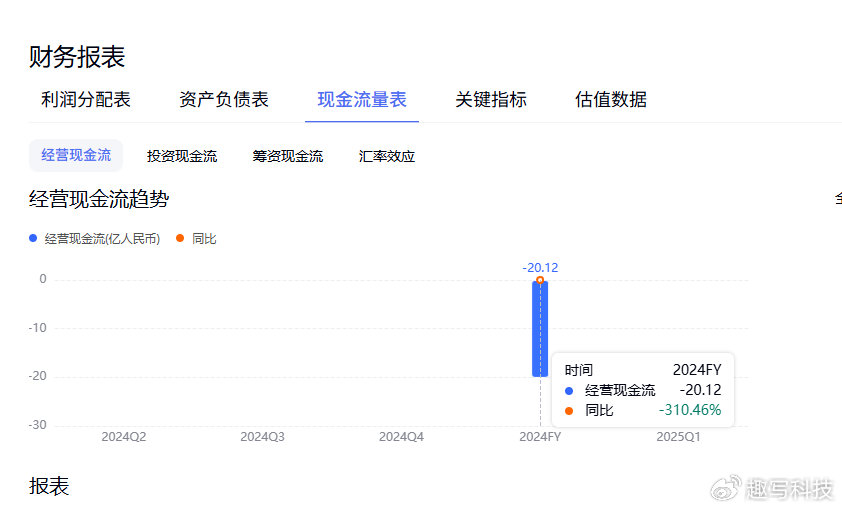The width and height of the screenshot is (842, 509).
Task: Click the orange 同比 data point marker
Action: (540, 280)
